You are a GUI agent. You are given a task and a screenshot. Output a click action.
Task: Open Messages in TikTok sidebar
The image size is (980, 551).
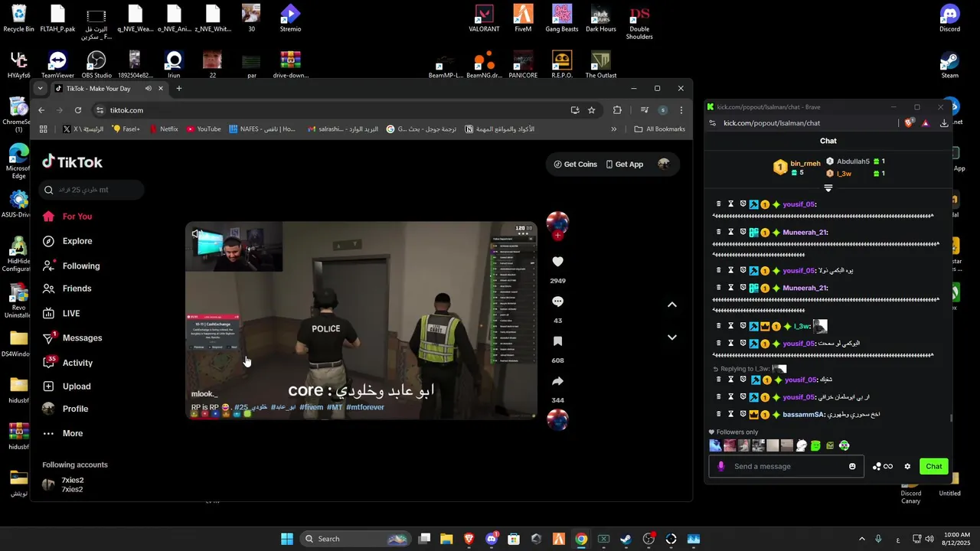[x=72, y=337]
